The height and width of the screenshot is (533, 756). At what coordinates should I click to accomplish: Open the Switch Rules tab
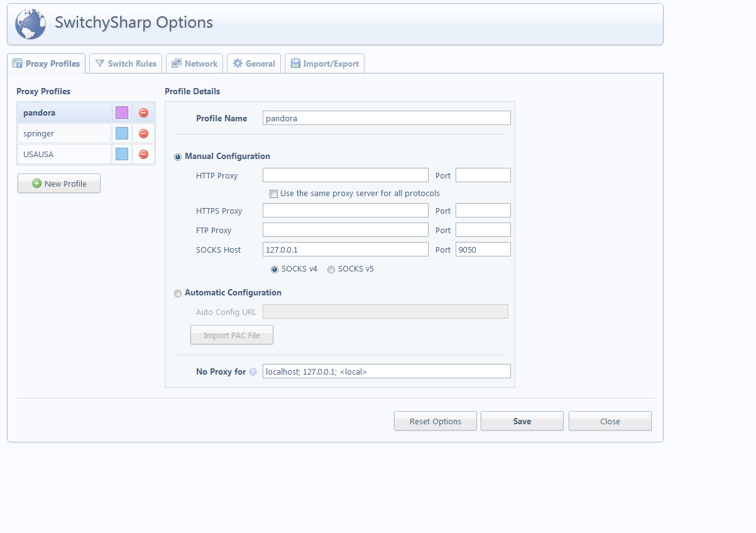tap(126, 63)
